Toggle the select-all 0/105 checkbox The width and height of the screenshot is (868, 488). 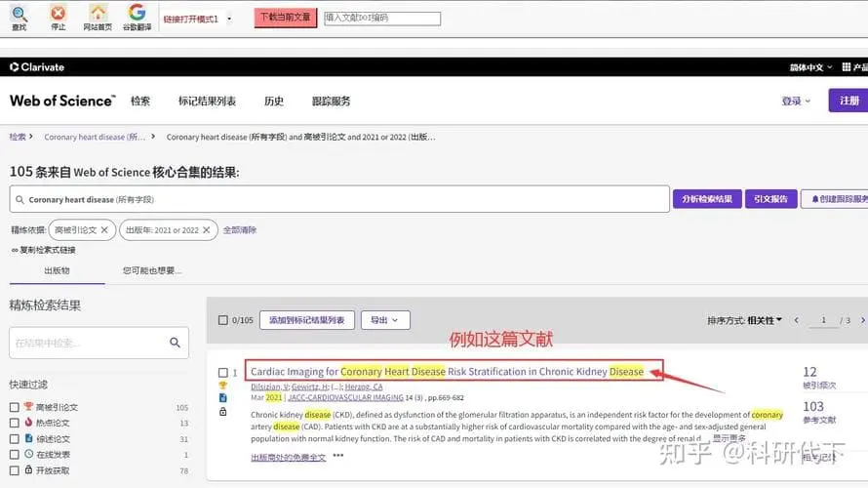click(223, 320)
